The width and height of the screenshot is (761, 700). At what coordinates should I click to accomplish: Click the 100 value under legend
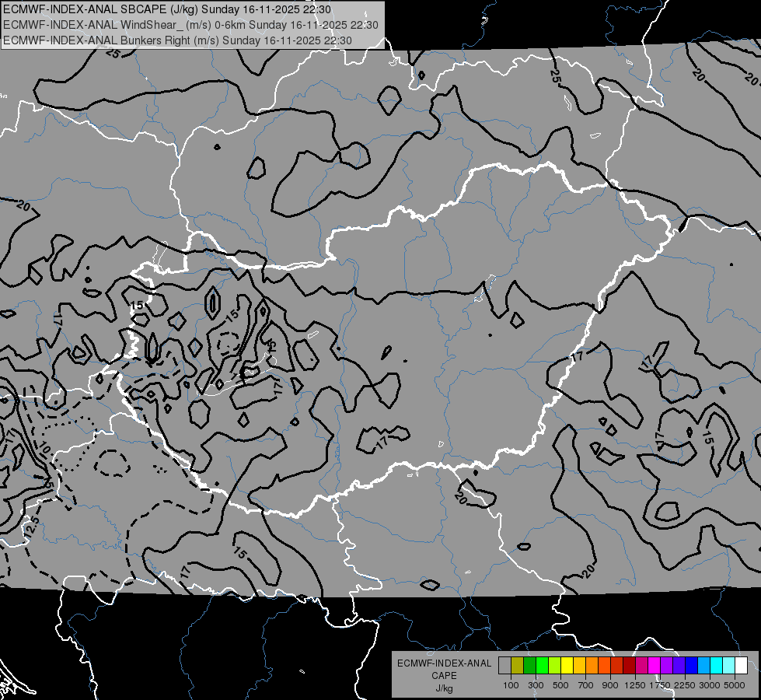coord(511,685)
